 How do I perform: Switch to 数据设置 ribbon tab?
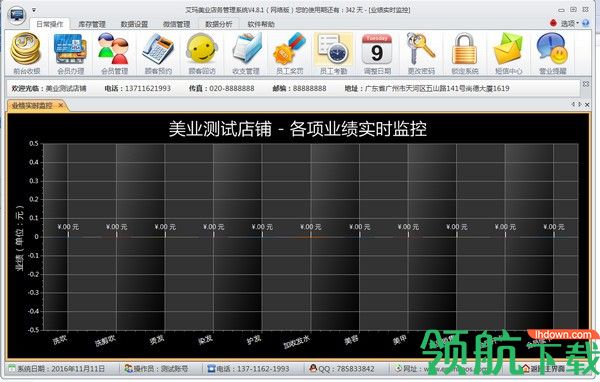point(134,24)
